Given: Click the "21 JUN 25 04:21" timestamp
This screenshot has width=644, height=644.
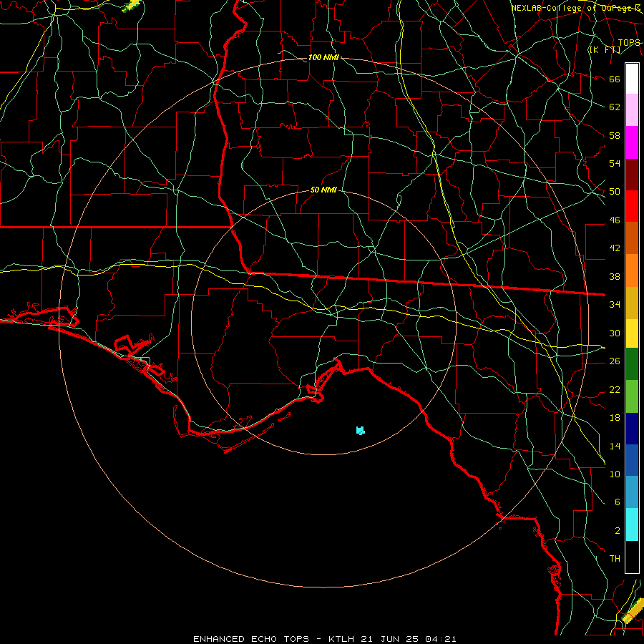Looking at the screenshot, I should (409, 639).
